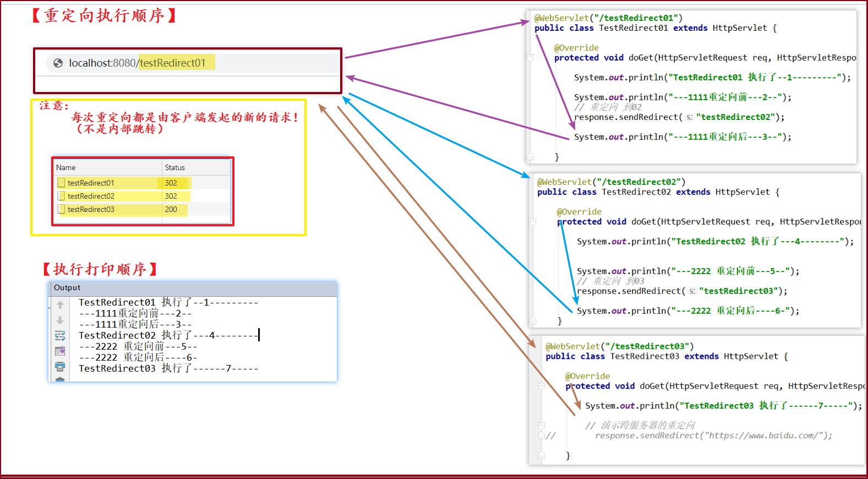Click the globe icon in address bar
The image size is (868, 479).
click(58, 63)
